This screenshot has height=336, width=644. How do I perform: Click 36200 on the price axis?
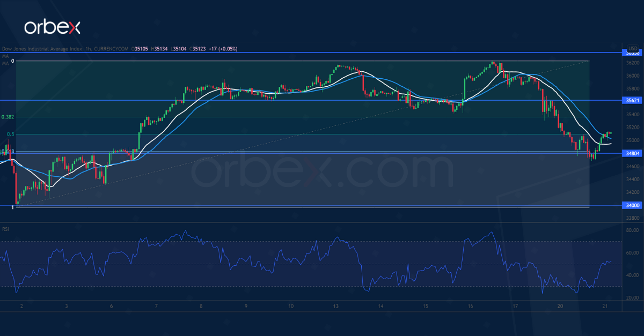(x=633, y=62)
